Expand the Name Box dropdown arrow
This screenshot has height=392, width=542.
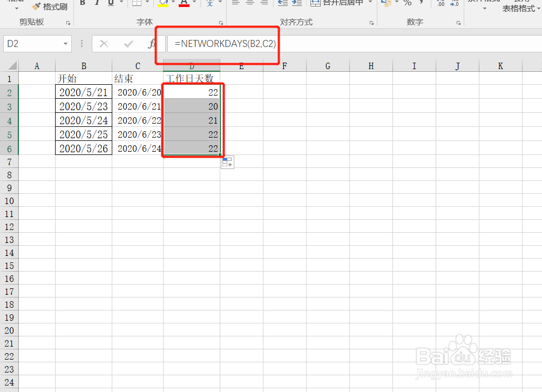point(65,44)
